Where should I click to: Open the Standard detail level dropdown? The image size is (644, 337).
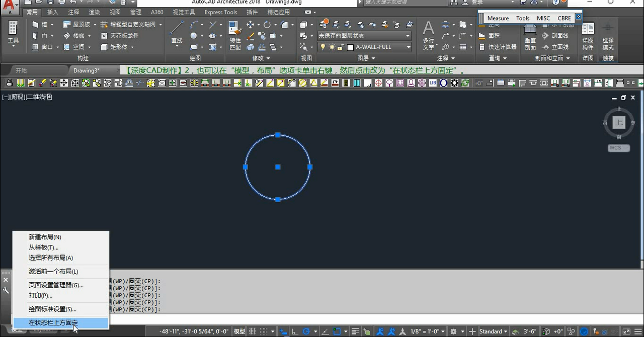click(493, 331)
